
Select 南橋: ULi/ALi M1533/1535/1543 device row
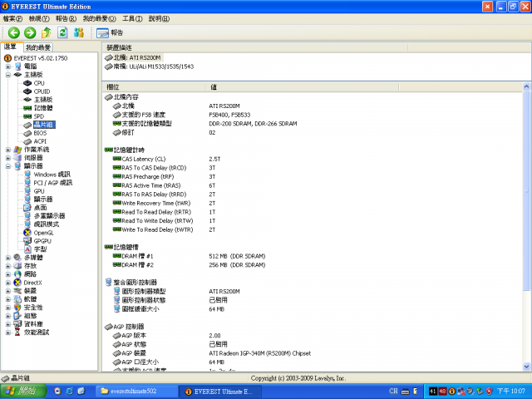150,66
